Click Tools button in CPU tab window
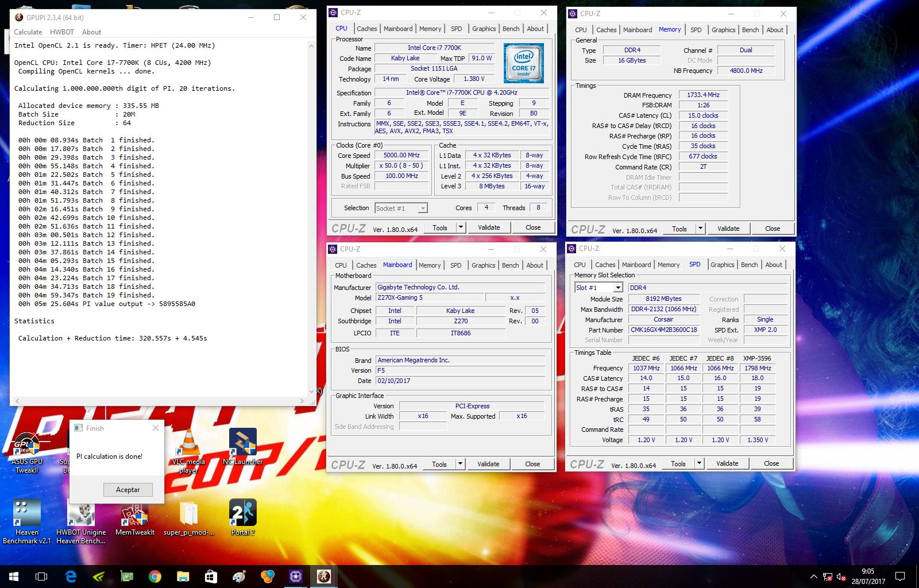Screen dimensions: 919x588 pos(440,227)
